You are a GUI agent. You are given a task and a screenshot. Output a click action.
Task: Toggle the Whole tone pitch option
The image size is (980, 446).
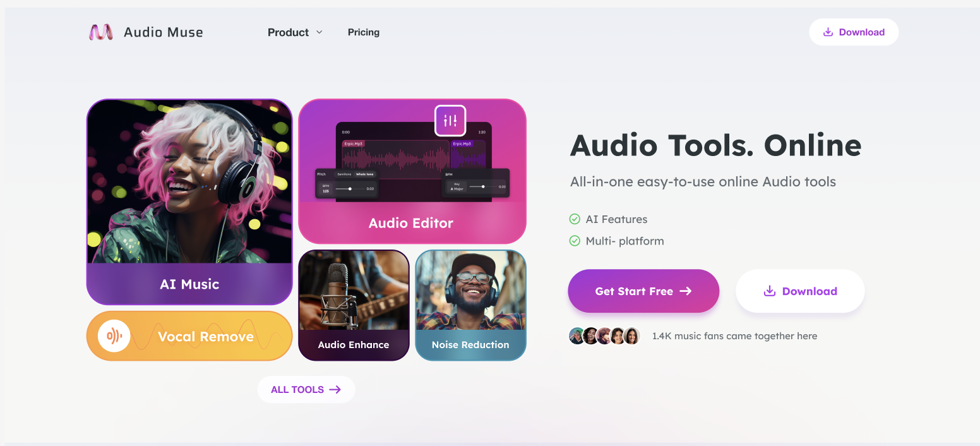tap(365, 174)
